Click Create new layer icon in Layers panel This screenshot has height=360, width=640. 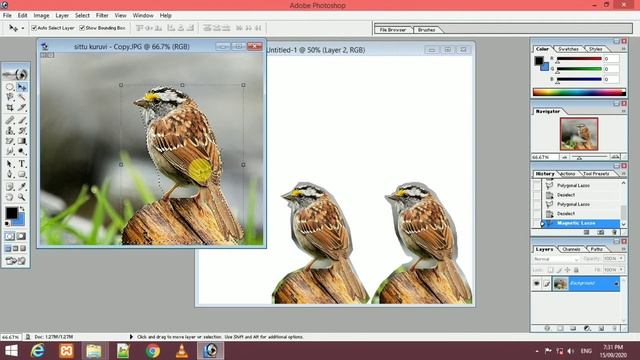[601, 328]
